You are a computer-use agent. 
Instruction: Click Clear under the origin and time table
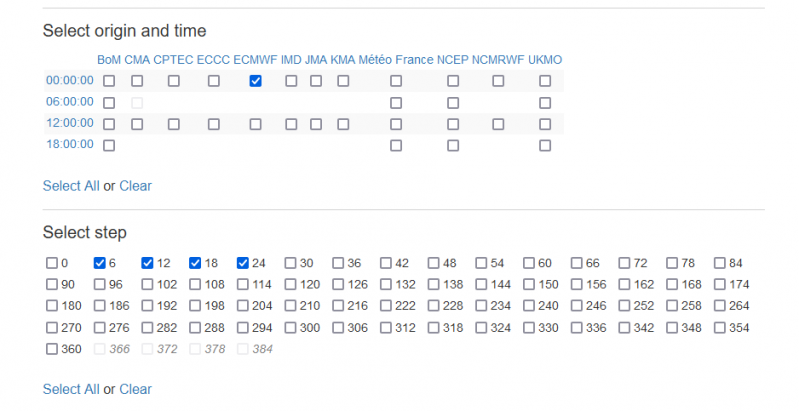coord(136,186)
